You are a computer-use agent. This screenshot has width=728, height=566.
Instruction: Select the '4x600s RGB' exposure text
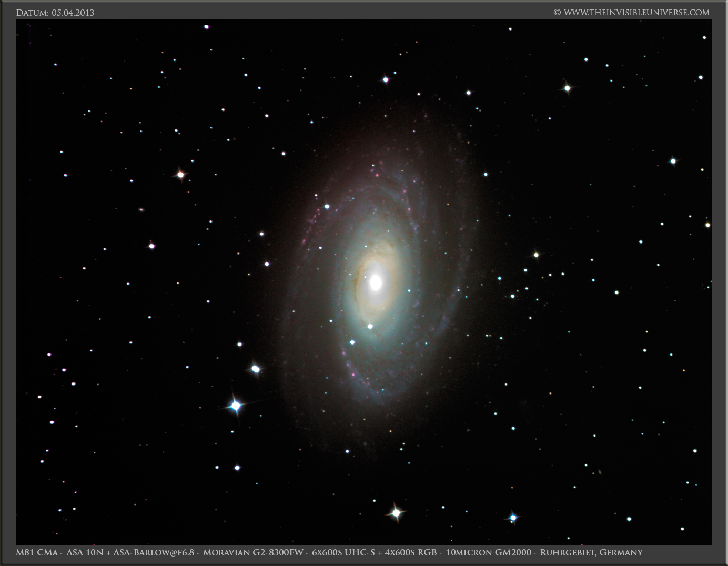pyautogui.click(x=408, y=552)
